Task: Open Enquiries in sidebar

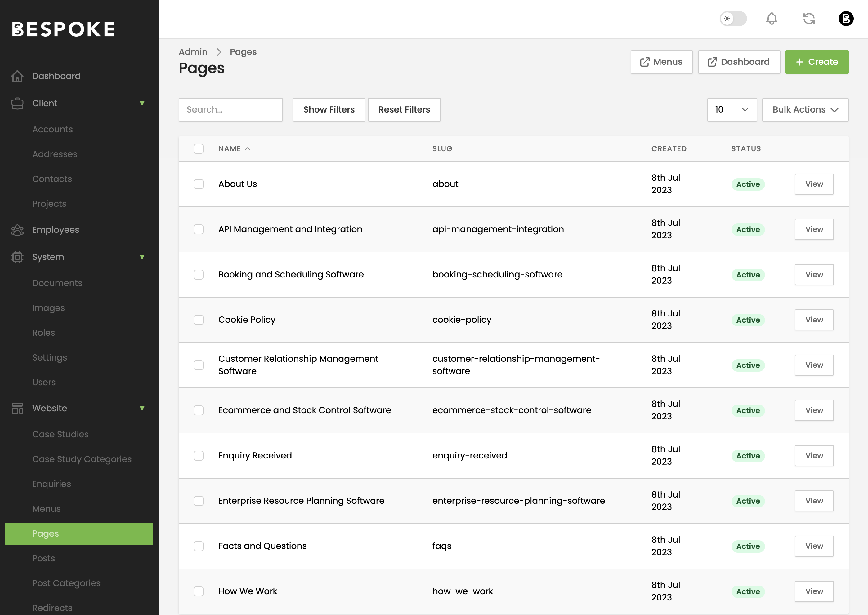Action: [51, 484]
